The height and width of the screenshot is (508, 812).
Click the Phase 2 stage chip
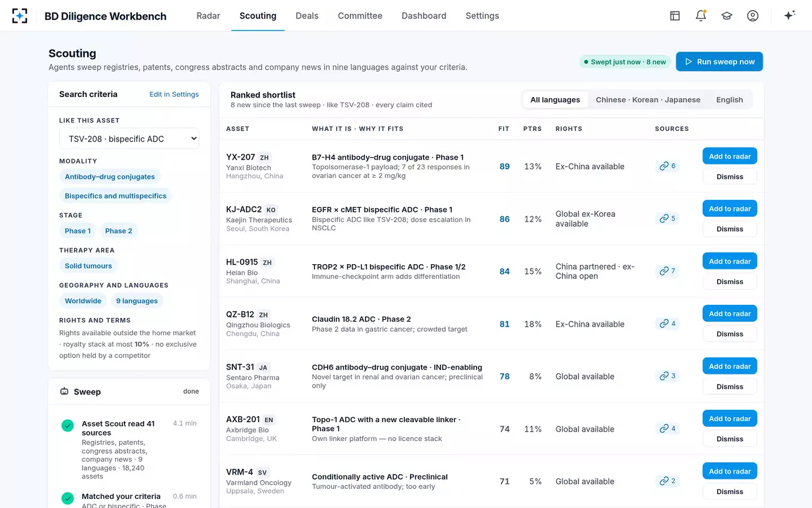click(118, 231)
